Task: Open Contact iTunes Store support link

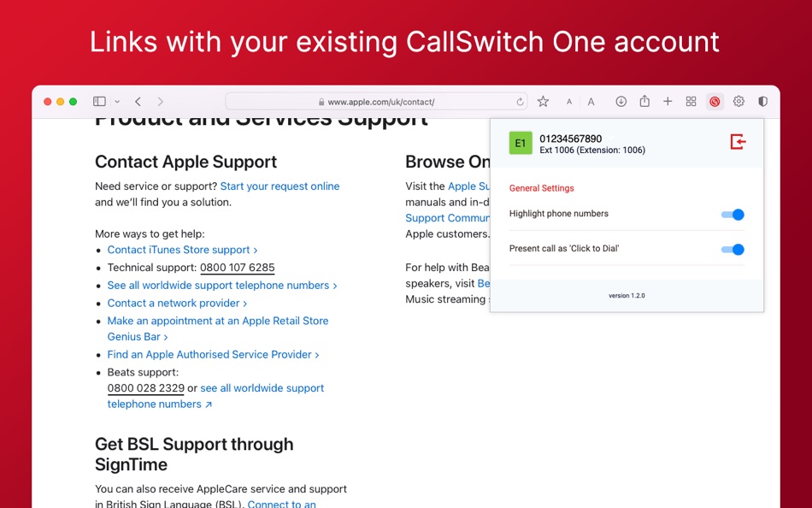Action: point(182,250)
